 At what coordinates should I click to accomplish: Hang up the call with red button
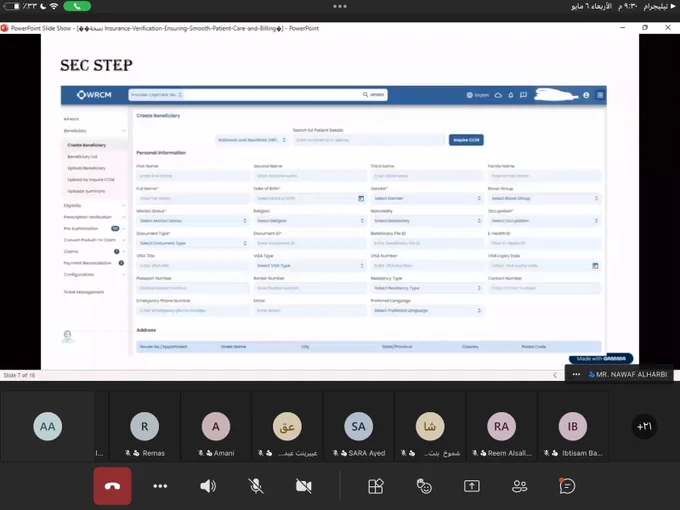click(112, 486)
